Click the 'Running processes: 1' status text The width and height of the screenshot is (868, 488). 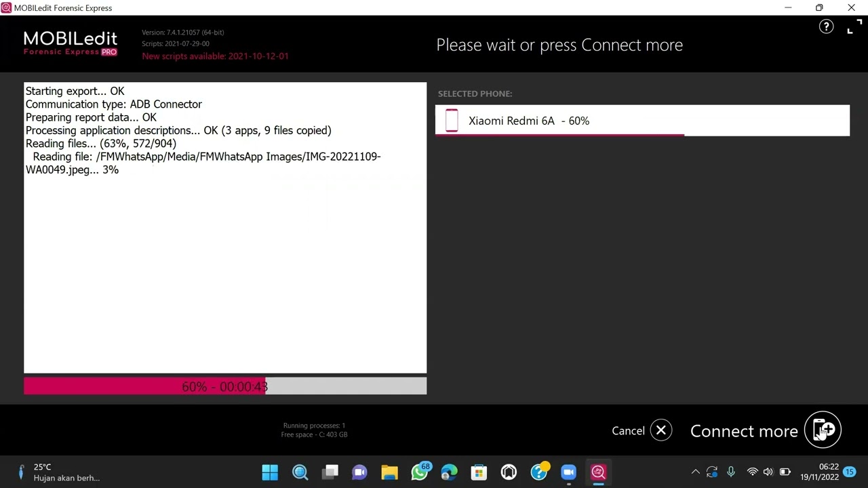(314, 426)
